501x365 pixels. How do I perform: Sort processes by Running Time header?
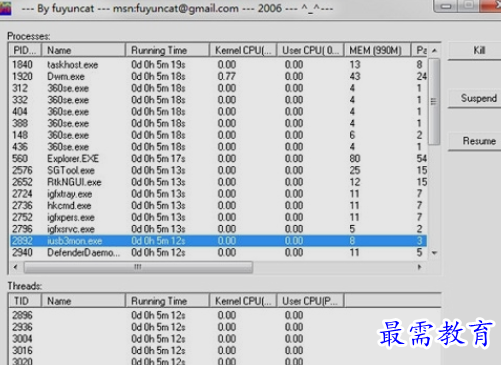[167, 50]
